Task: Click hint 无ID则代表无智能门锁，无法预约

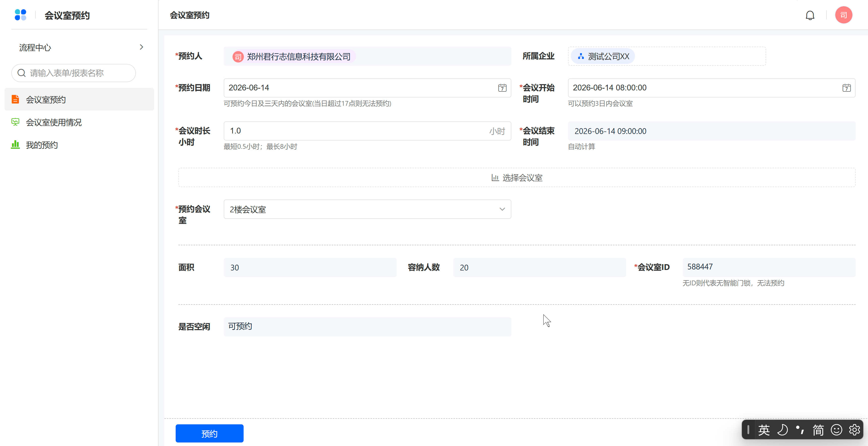Action: point(733,283)
